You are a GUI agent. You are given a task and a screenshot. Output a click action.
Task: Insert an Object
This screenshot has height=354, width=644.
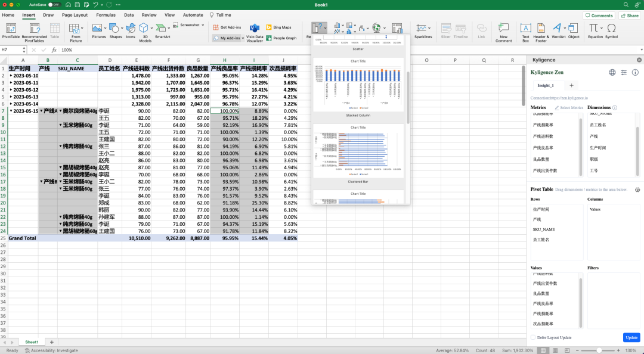click(574, 31)
